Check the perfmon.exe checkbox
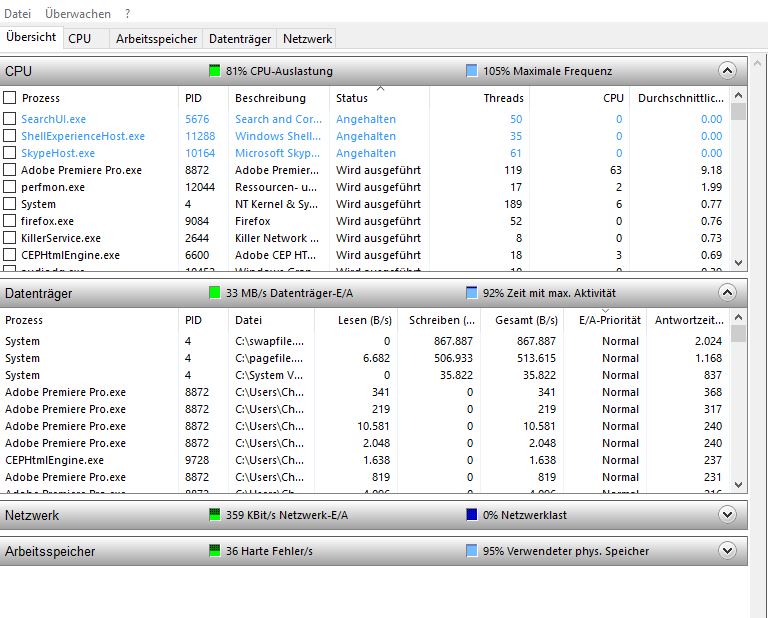Viewport: 768px width, 618px height. (x=9, y=187)
